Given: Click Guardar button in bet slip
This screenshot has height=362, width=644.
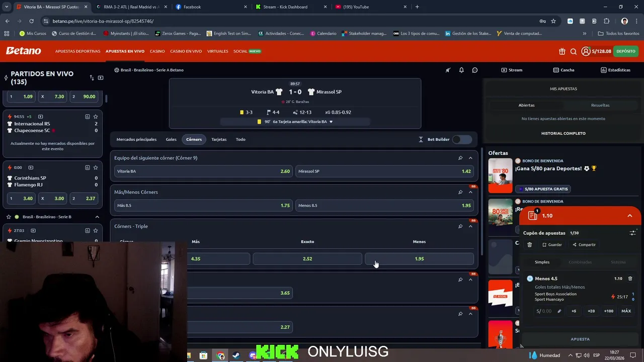Looking at the screenshot, I should (x=552, y=245).
